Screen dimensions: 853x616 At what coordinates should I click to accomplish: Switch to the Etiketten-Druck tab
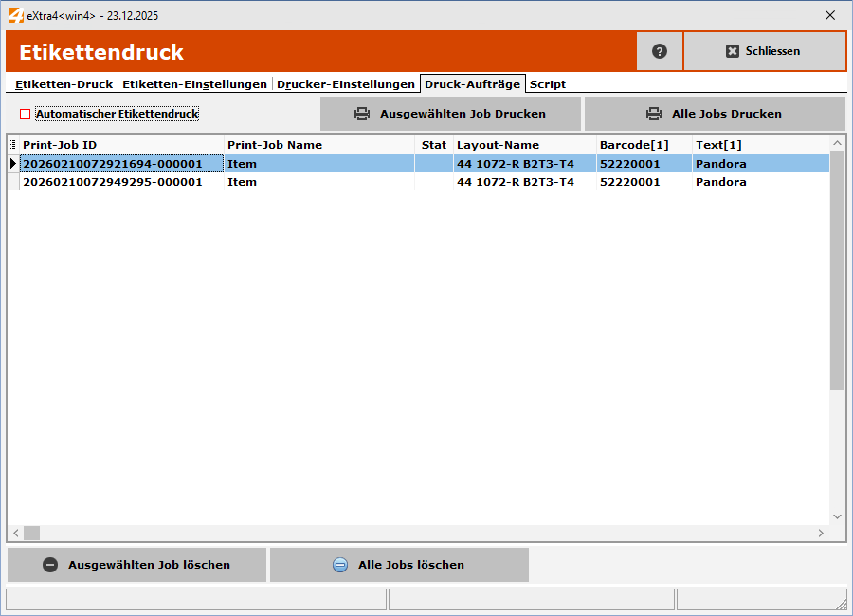63,83
